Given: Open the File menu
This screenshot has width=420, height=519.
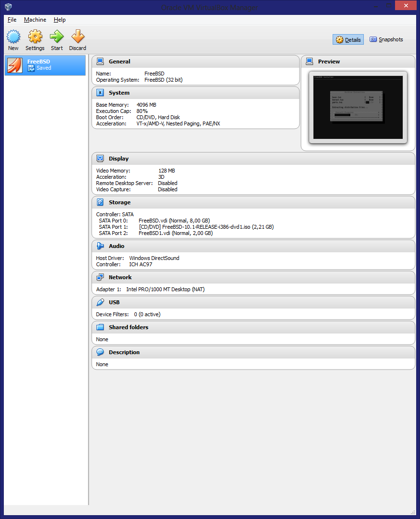Looking at the screenshot, I should click(12, 20).
